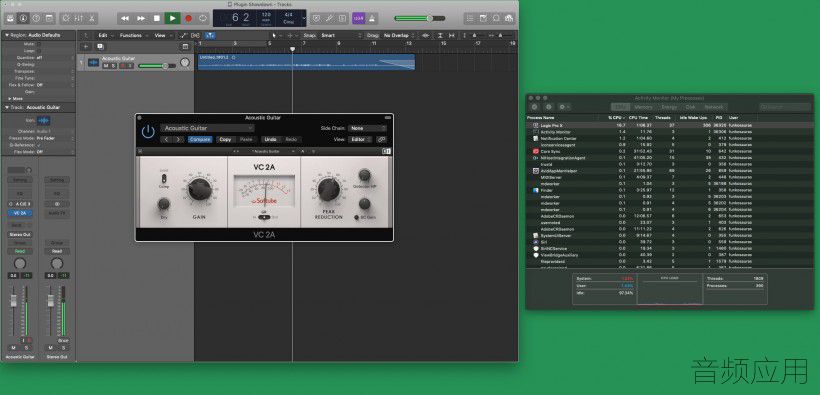
Task: Click the Stereo Out output slot
Action: (20, 234)
